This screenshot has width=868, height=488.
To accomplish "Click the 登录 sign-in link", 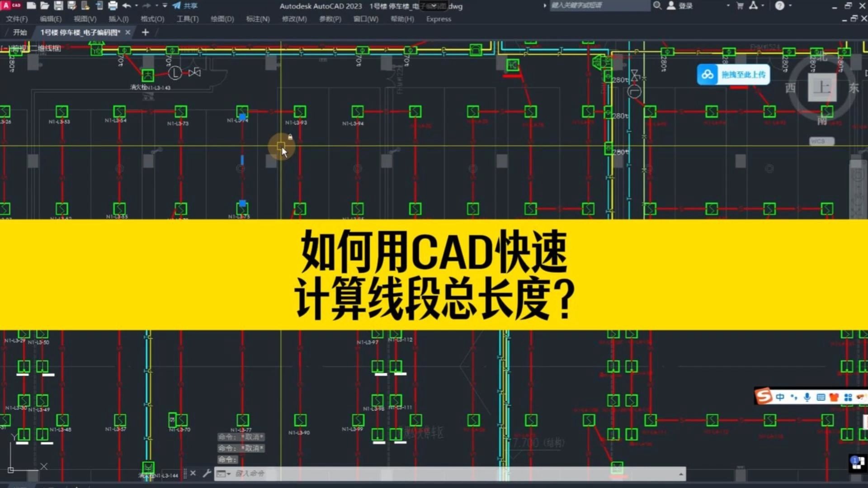I will click(x=686, y=6).
